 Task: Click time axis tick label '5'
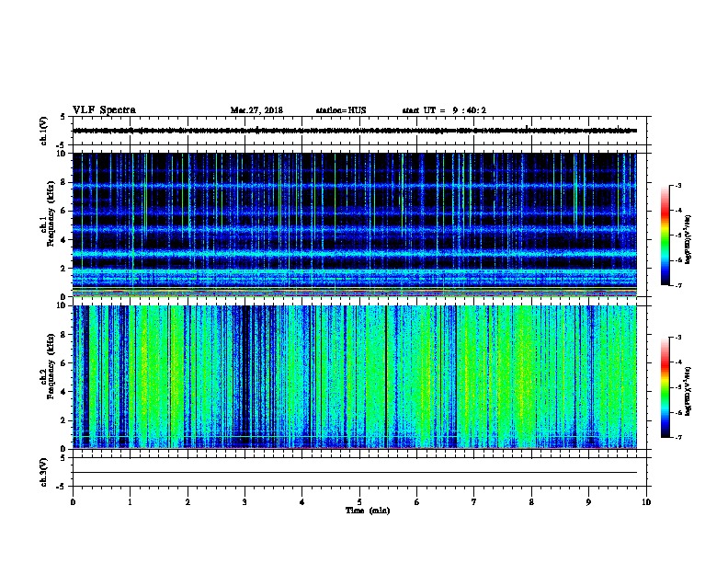tap(359, 502)
